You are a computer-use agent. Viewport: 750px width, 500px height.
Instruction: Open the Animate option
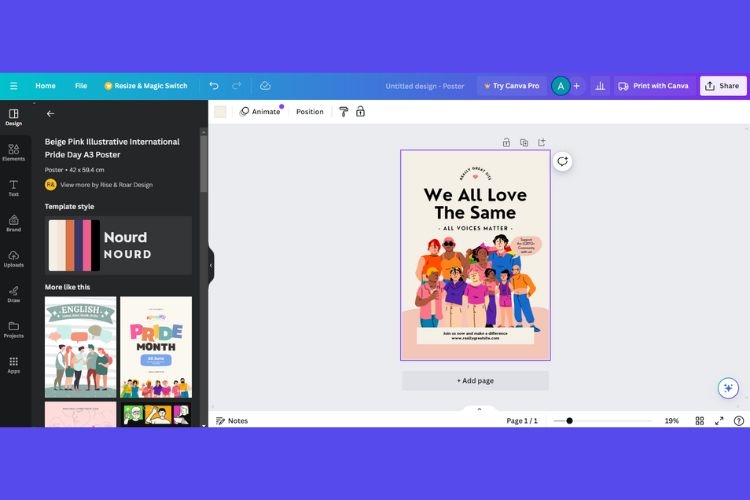(261, 111)
